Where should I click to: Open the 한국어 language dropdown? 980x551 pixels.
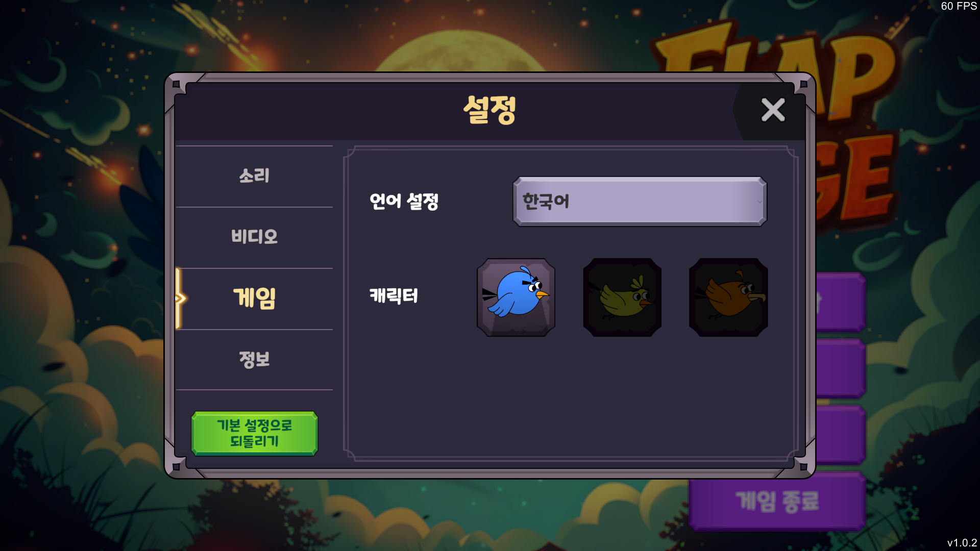640,202
